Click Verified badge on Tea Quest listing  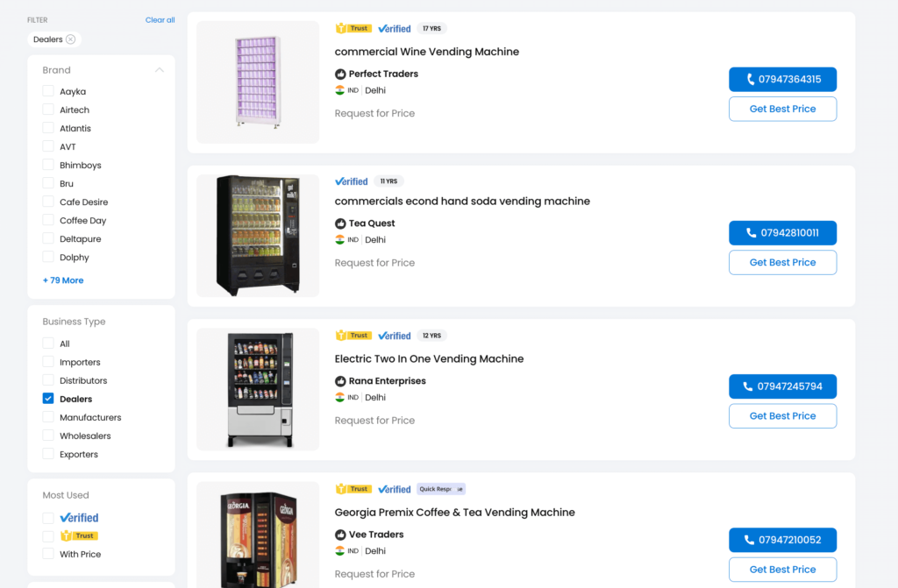[x=352, y=181]
